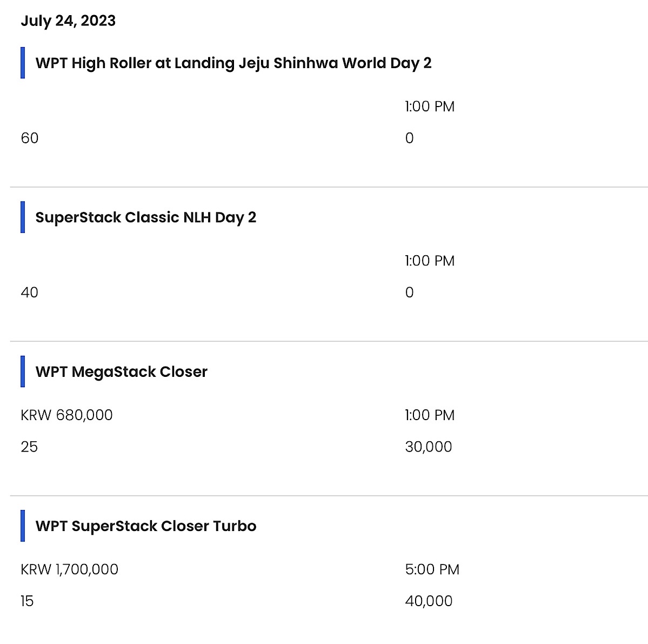
Task: Click blue marker beside WPT High Roller title
Action: 23,63
